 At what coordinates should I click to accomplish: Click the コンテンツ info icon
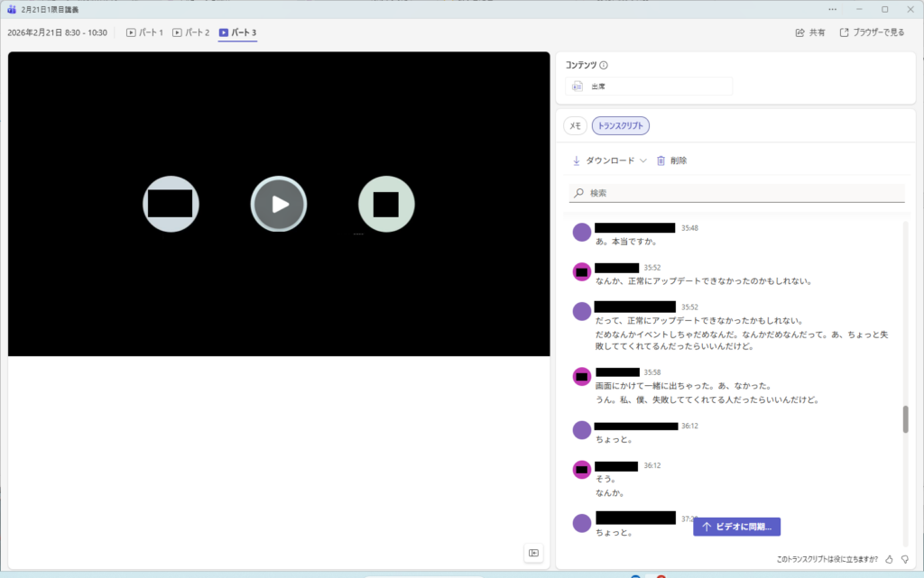tap(604, 65)
